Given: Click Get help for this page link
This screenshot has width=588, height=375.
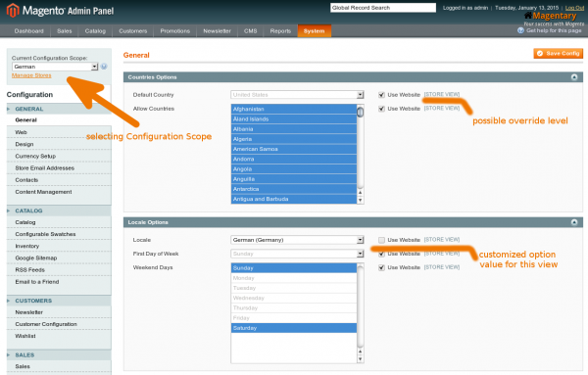Looking at the screenshot, I should click(554, 30).
